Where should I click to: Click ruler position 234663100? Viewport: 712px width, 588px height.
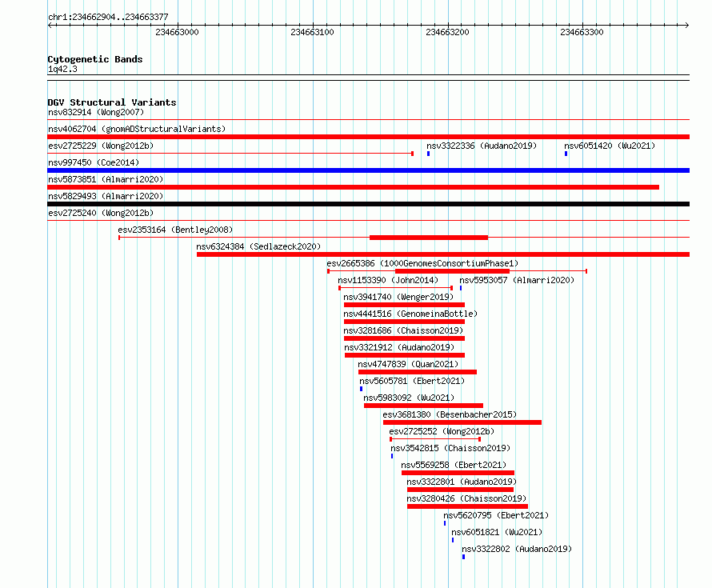(x=313, y=32)
